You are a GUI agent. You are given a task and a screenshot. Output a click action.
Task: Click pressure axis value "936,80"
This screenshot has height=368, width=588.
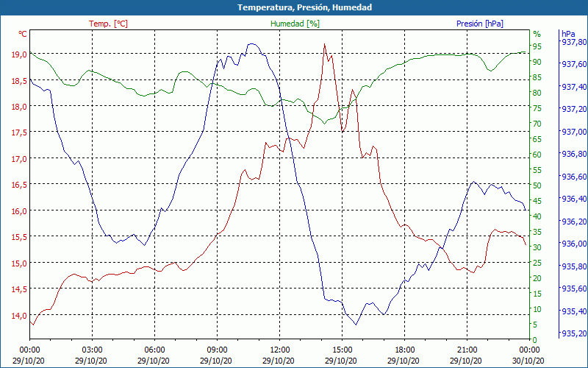(573, 154)
